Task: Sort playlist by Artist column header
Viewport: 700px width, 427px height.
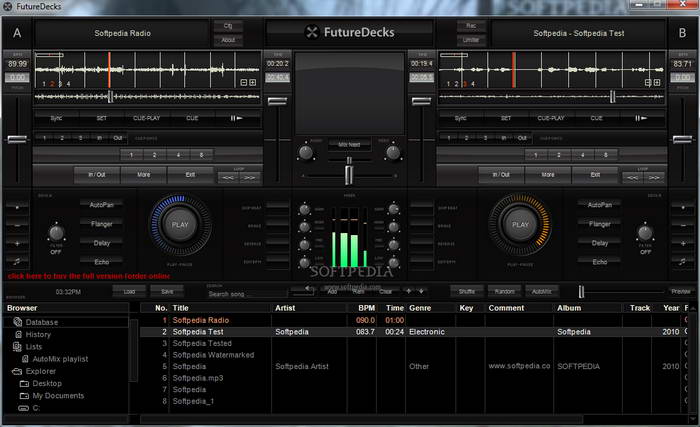Action: pyautogui.click(x=309, y=308)
